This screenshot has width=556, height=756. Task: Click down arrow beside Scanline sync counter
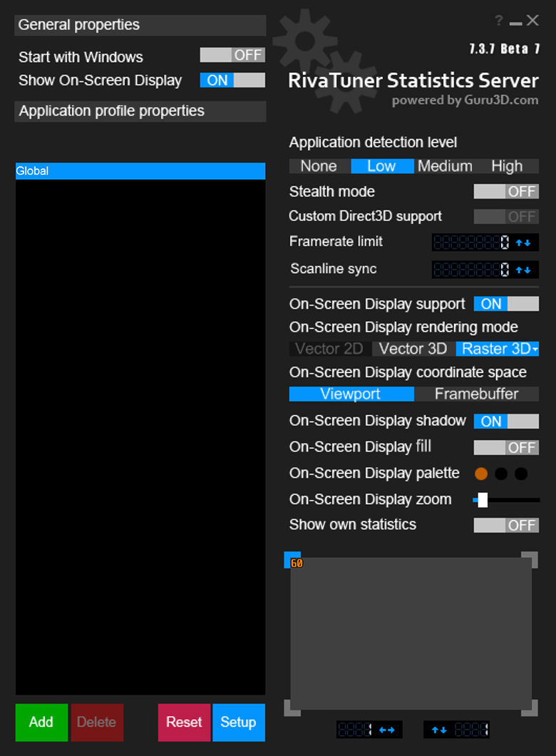(x=529, y=270)
